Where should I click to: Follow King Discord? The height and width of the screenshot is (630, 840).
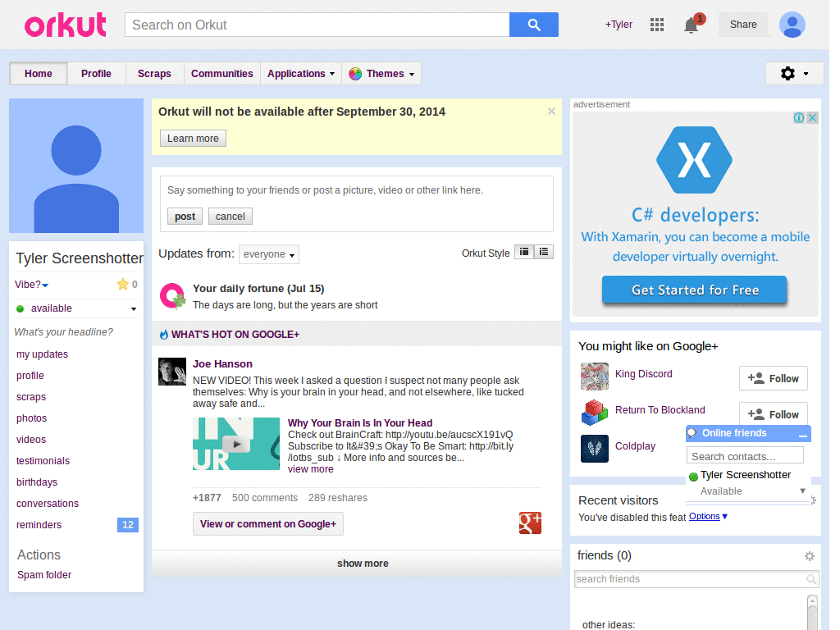click(x=773, y=379)
